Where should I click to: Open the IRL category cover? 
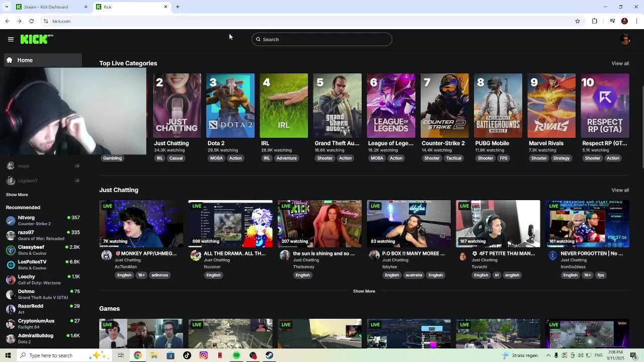click(x=284, y=106)
